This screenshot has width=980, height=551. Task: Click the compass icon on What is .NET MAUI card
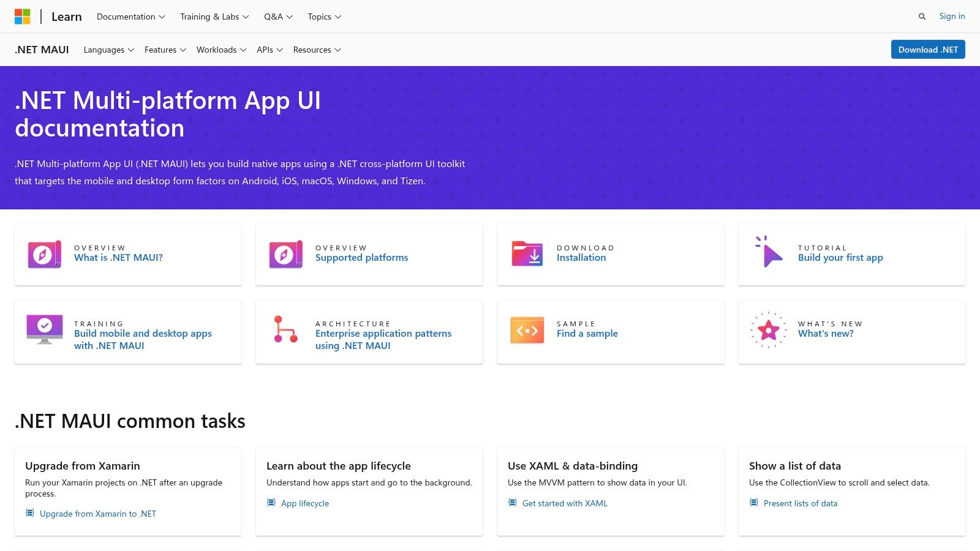(x=45, y=254)
